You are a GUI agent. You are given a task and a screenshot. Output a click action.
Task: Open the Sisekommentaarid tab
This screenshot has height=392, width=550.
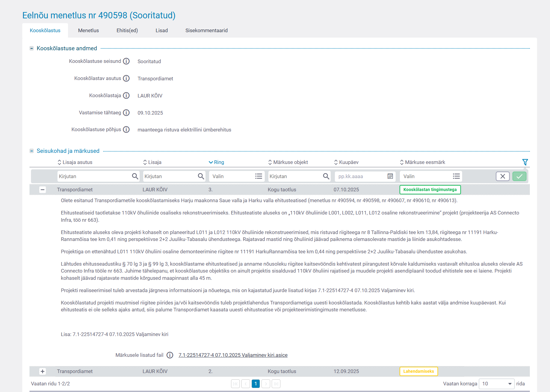(x=206, y=30)
